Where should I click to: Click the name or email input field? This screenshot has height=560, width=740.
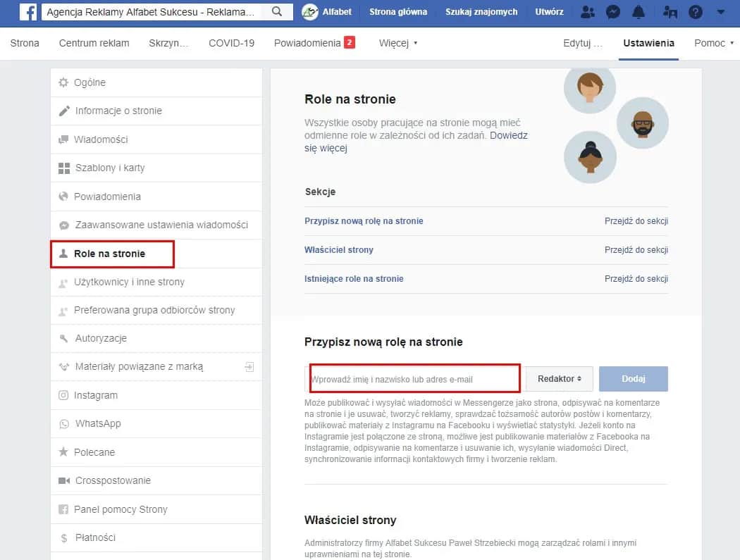414,378
